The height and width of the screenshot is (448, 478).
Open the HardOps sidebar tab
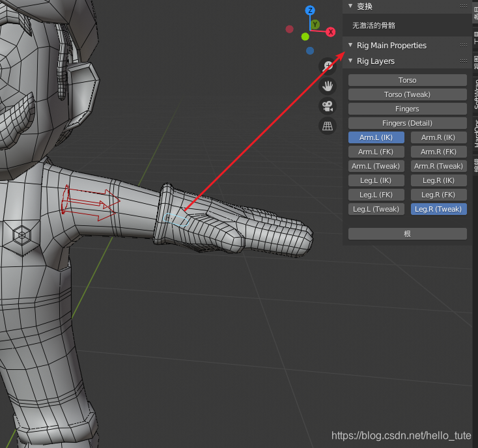point(475,133)
